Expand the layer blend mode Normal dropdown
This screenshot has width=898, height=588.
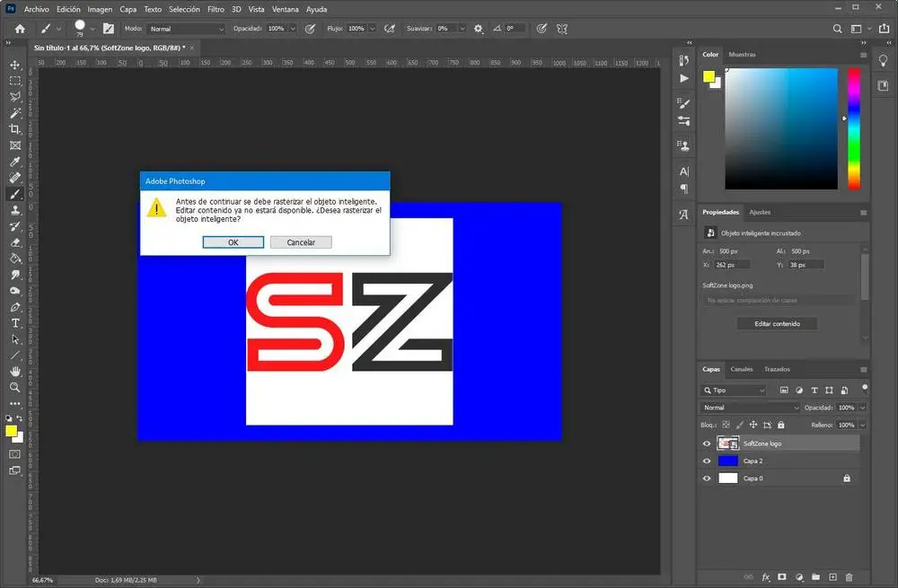pyautogui.click(x=750, y=408)
